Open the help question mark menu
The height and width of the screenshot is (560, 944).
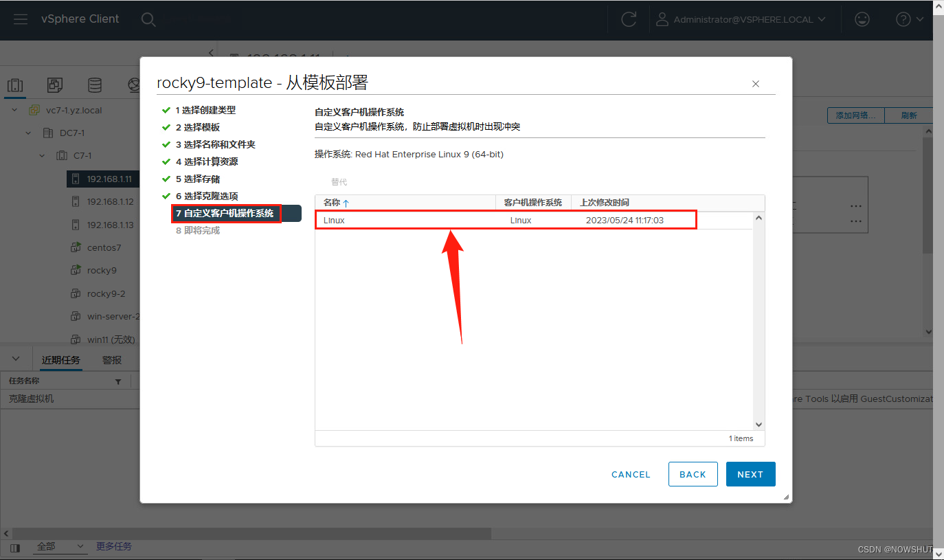click(x=910, y=19)
